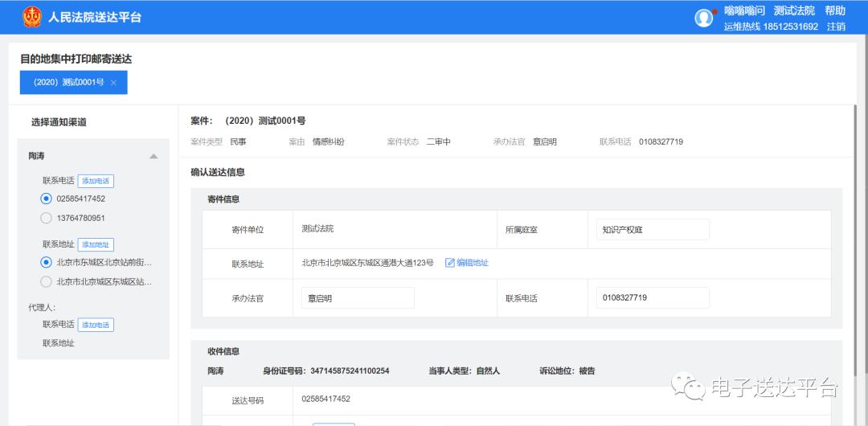
Task: Select address 北京市东城区北京站前街 radio
Action: click(47, 262)
